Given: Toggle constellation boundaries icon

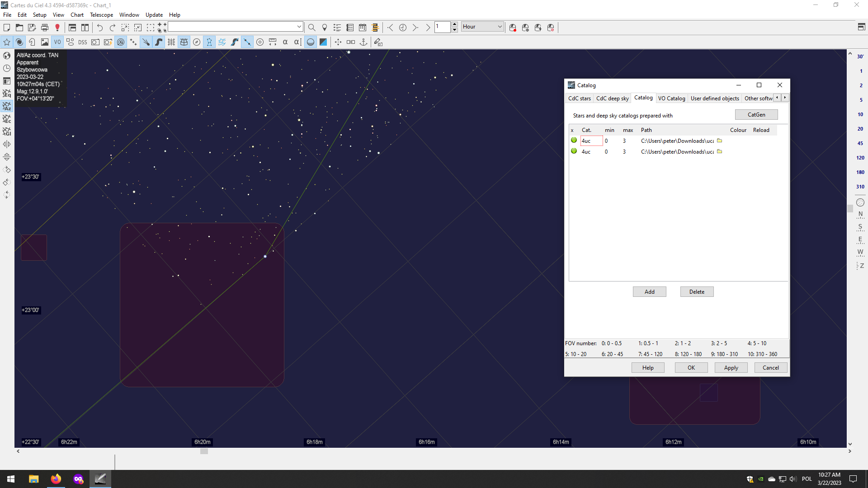Looking at the screenshot, I should (x=222, y=42).
